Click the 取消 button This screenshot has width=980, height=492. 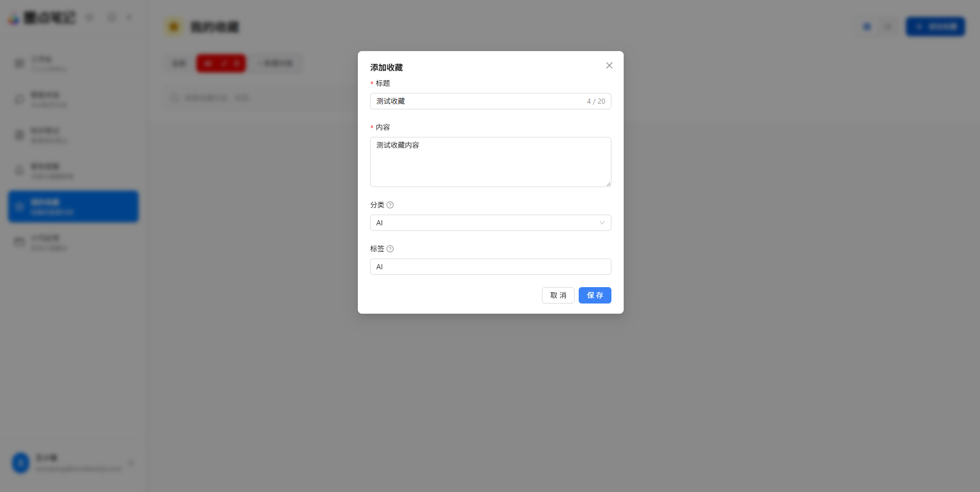tap(558, 295)
